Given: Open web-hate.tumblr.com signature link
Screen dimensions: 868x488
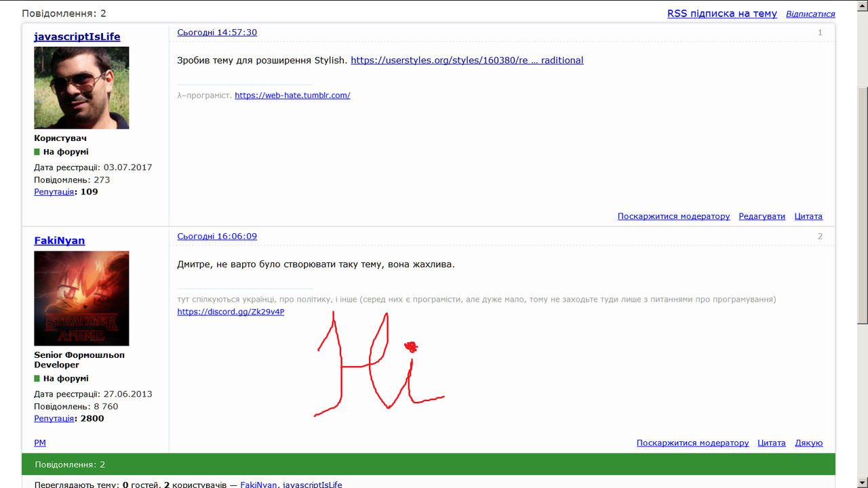Looking at the screenshot, I should (292, 96).
